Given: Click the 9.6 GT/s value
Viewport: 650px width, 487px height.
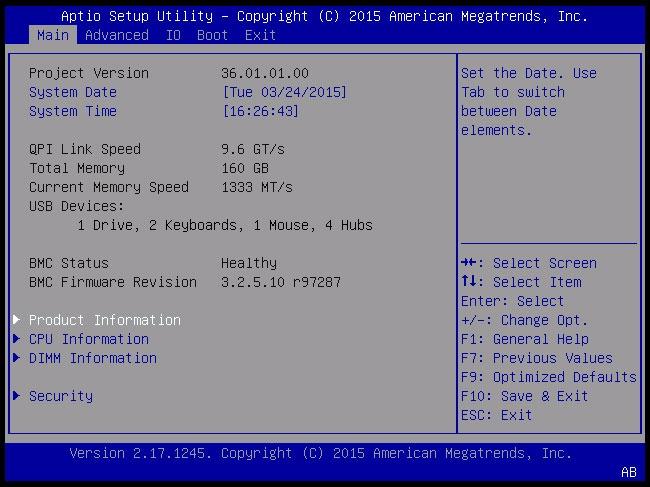Looking at the screenshot, I should coord(253,149).
